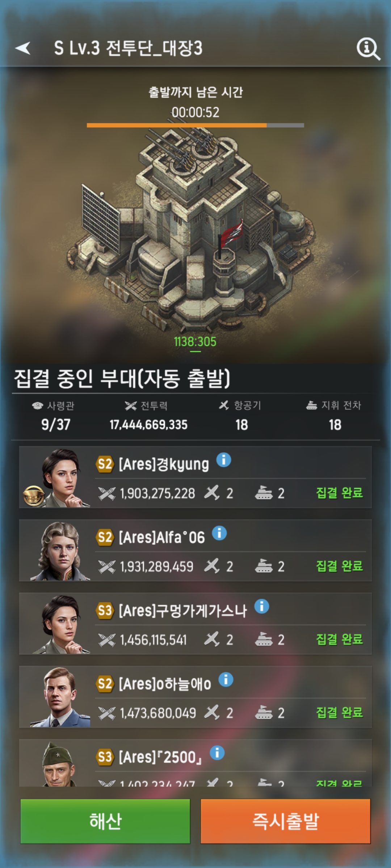
Task: Select [Ares]o하늘애o commander portrait
Action: (60, 697)
